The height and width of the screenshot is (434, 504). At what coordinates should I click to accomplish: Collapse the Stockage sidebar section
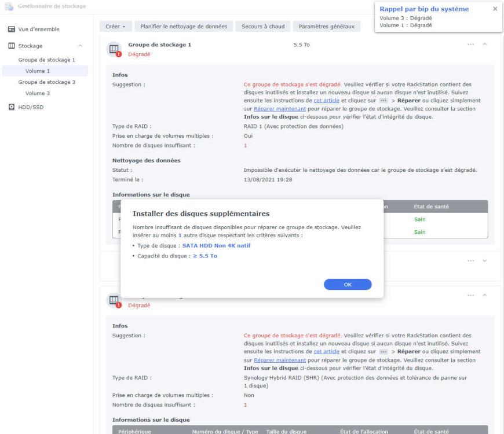pyautogui.click(x=81, y=46)
